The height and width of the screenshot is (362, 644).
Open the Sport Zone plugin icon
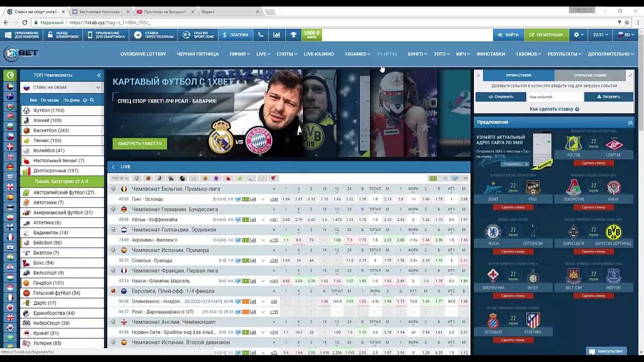tap(187, 35)
